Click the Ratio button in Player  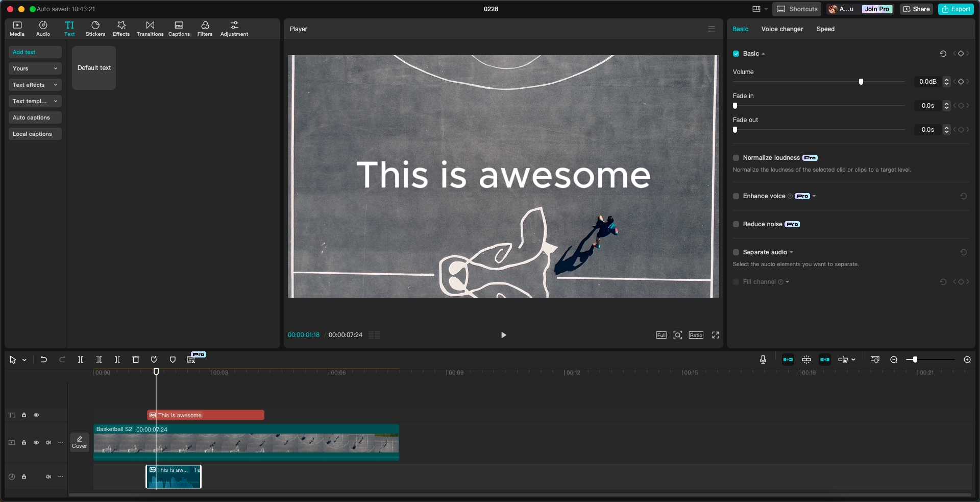tap(696, 335)
